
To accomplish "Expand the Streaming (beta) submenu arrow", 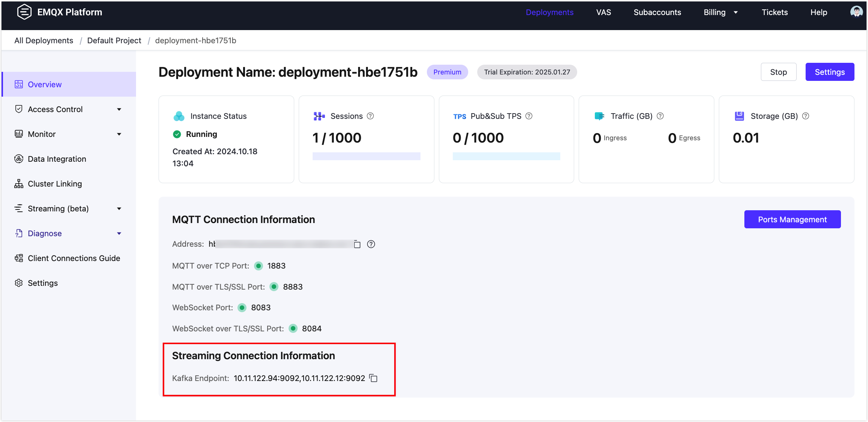I will pyautogui.click(x=119, y=209).
